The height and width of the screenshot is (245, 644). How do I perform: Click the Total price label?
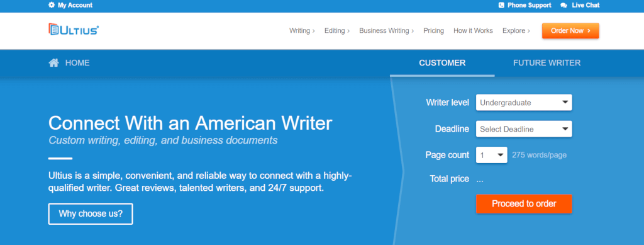pyautogui.click(x=449, y=179)
